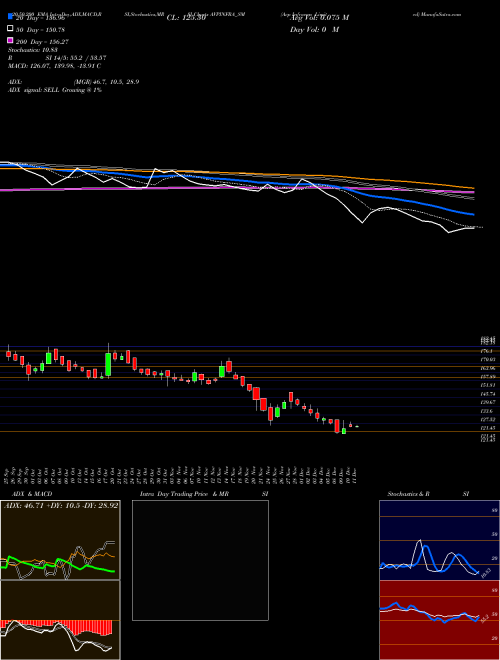The height and width of the screenshot is (660, 500).
Task: Click the 'Avg Vol: 0.075 M' label
Action: click(319, 18)
